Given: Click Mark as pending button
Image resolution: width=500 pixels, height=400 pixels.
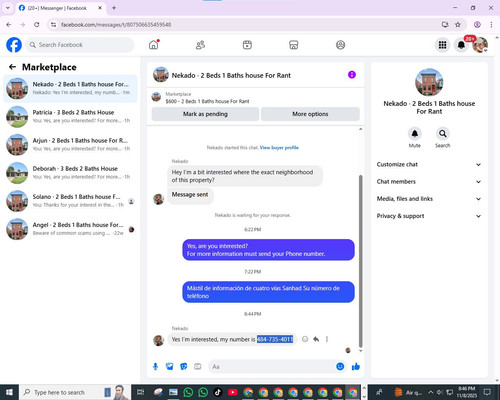Looking at the screenshot, I should point(205,114).
